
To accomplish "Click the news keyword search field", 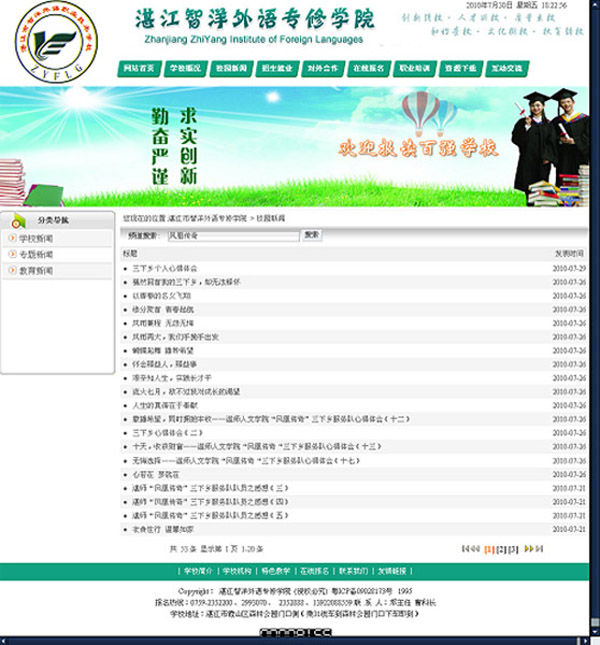I will [232, 235].
